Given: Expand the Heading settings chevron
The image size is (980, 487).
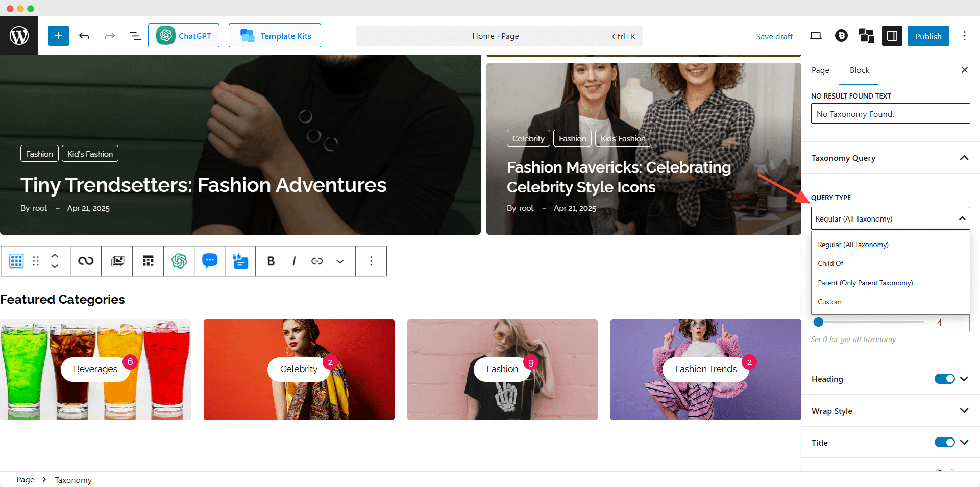Looking at the screenshot, I should click(964, 379).
